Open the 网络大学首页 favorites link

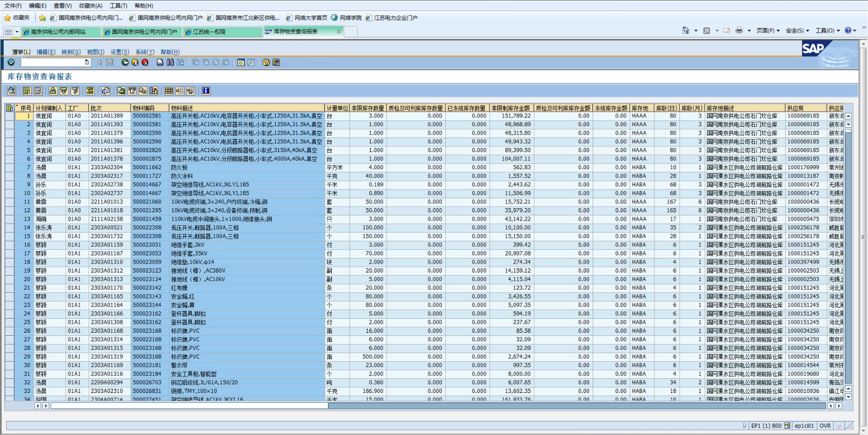pyautogui.click(x=310, y=18)
